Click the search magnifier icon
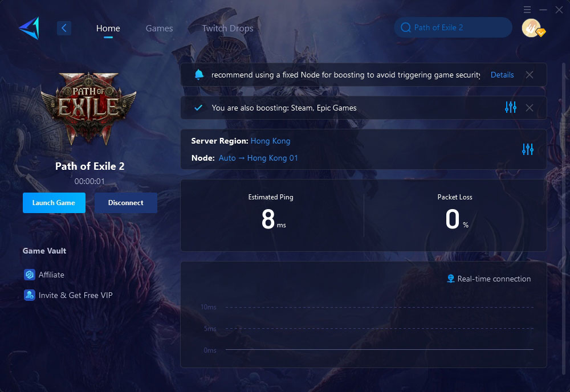 tap(406, 27)
